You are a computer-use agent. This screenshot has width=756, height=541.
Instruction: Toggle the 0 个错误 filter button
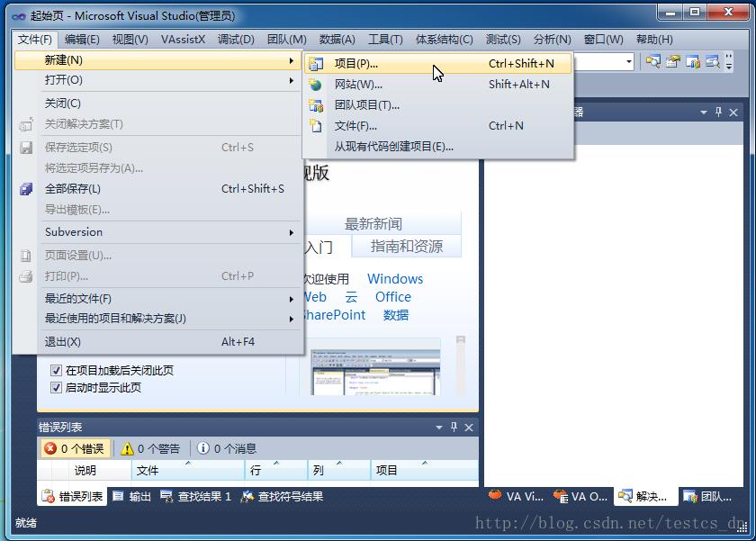coord(76,448)
